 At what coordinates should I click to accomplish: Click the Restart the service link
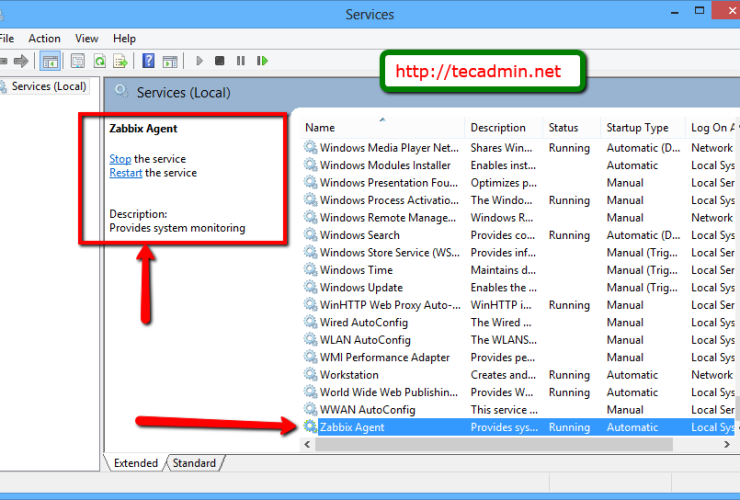[125, 173]
